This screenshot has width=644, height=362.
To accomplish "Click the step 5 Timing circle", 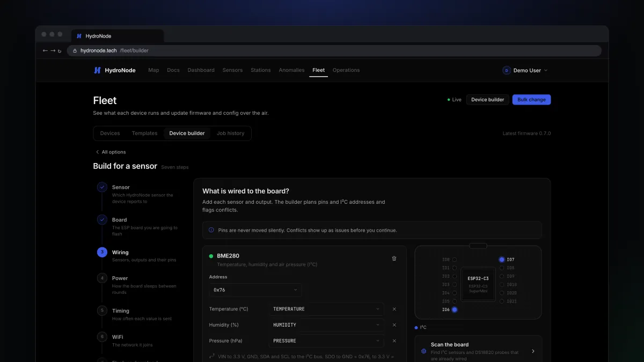I will [x=102, y=311].
